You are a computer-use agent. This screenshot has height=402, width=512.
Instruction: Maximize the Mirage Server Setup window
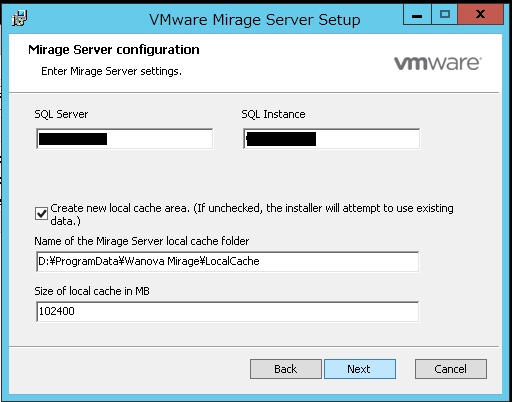pyautogui.click(x=445, y=15)
